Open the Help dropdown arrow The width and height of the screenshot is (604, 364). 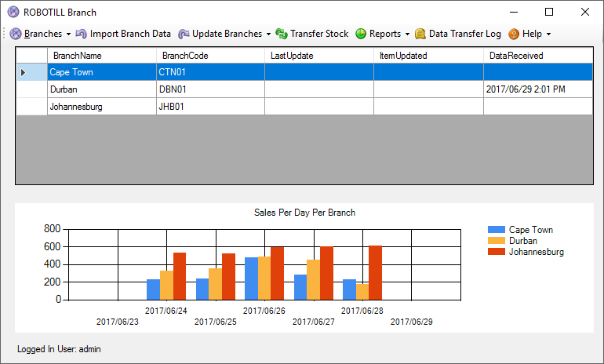click(x=548, y=35)
